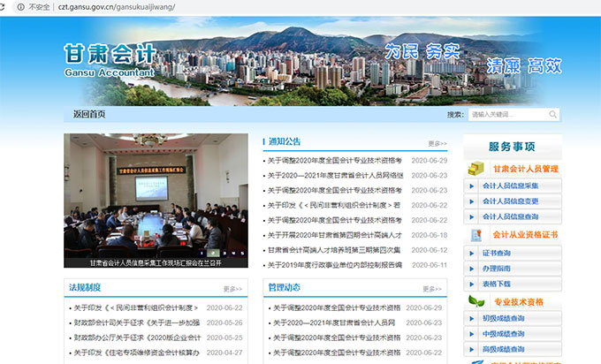Click the keyword search input field
Image resolution: width=601 pixels, height=364 pixels.
507,114
